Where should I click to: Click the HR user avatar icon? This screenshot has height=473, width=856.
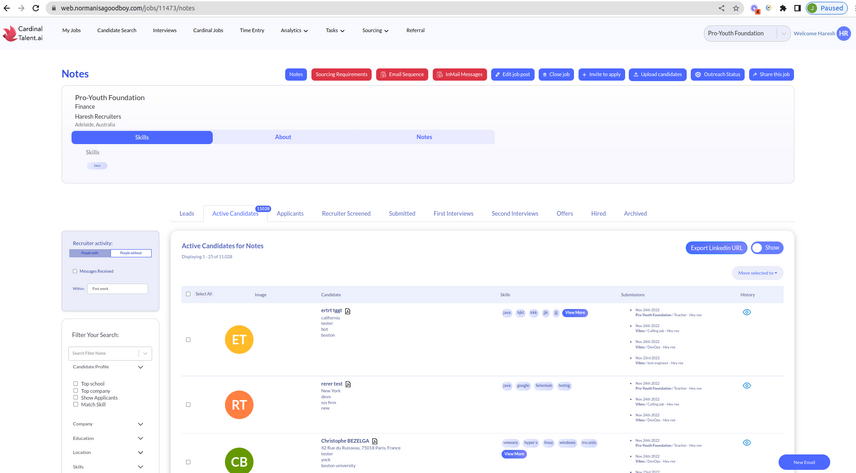(843, 33)
